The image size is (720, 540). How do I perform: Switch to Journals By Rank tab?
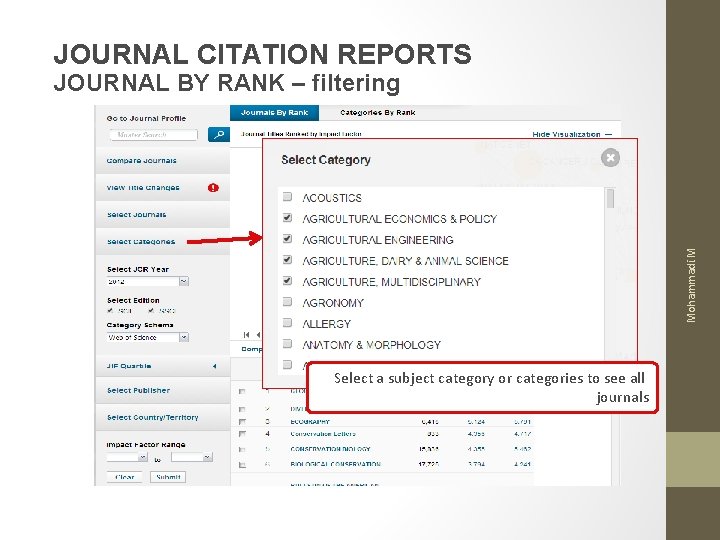coord(274,112)
